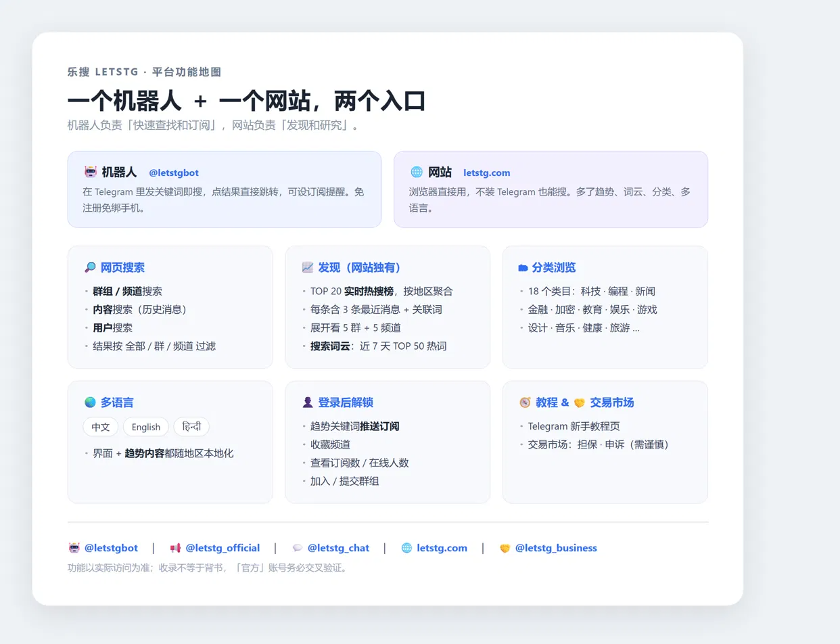The width and height of the screenshot is (840, 644).
Task: Click the Telegram 新手教程页 item
Action: point(574,427)
